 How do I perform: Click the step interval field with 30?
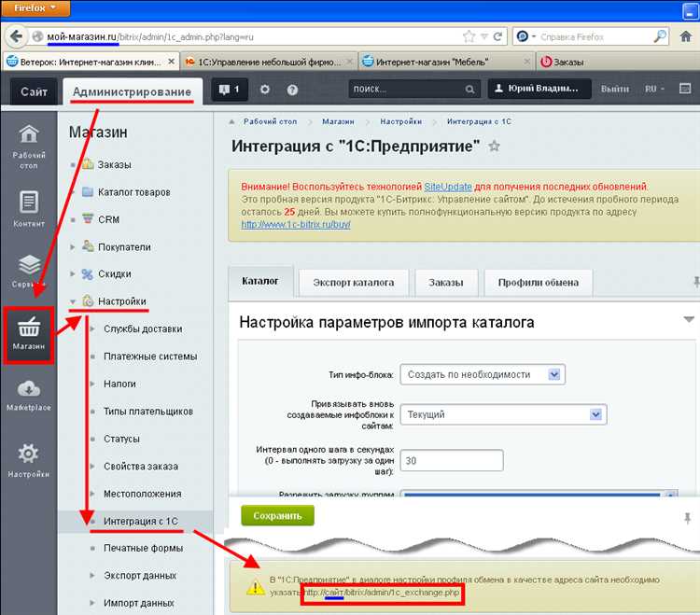[x=452, y=461]
